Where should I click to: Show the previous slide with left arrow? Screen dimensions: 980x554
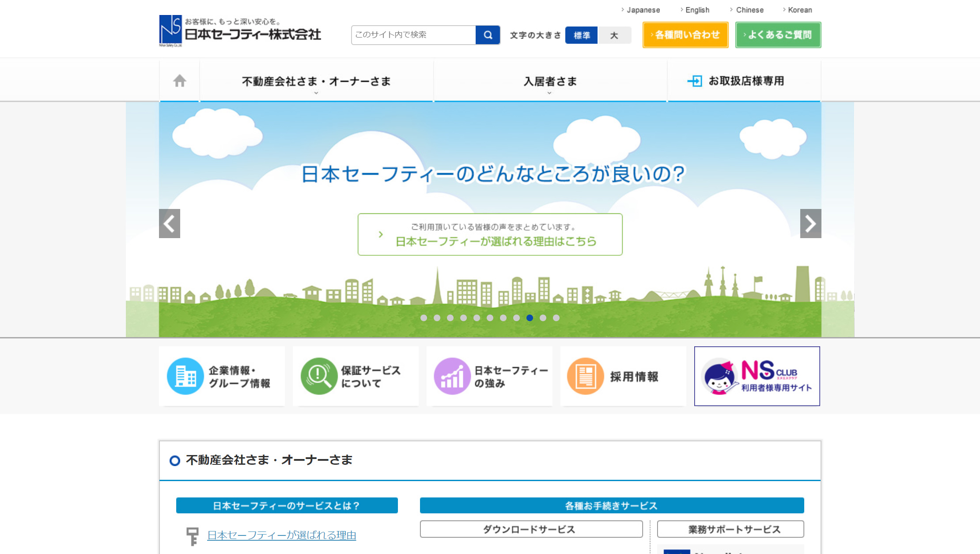[x=170, y=224]
